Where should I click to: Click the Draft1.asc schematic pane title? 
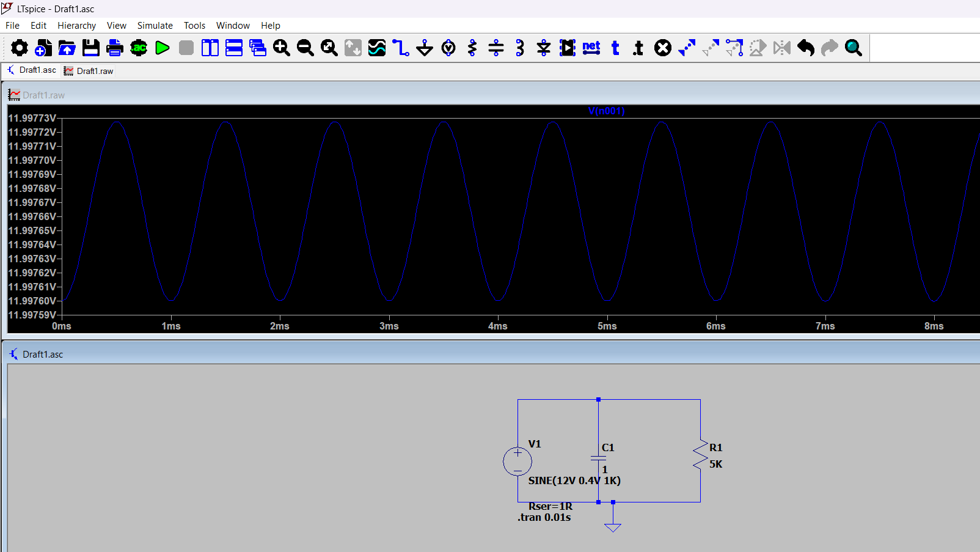pyautogui.click(x=43, y=355)
